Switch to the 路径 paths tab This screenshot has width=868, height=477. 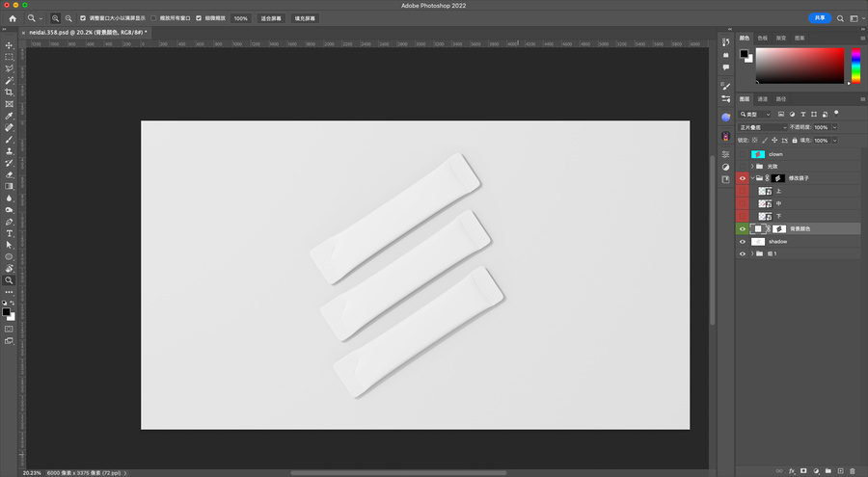[781, 99]
